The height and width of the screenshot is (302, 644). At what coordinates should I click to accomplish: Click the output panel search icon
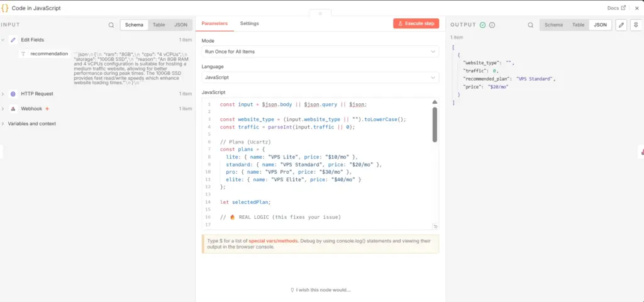tap(531, 25)
